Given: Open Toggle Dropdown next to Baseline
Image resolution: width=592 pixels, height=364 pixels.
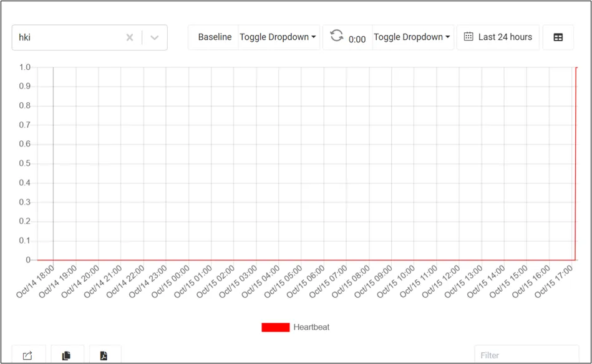Looking at the screenshot, I should tap(278, 37).
